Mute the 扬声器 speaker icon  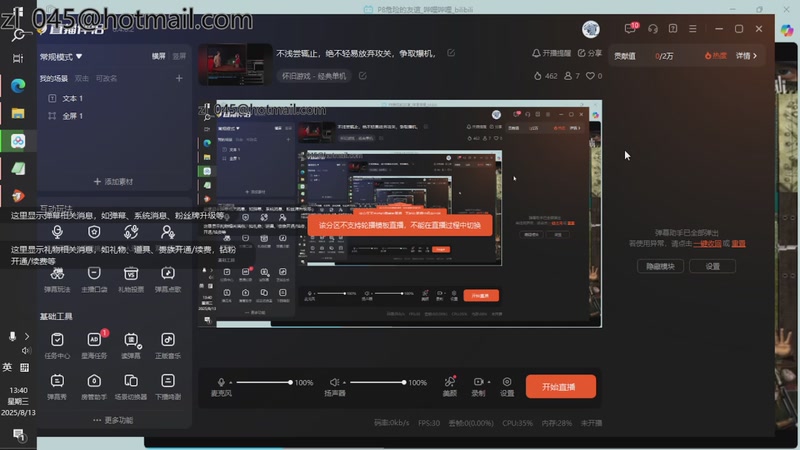click(x=334, y=382)
